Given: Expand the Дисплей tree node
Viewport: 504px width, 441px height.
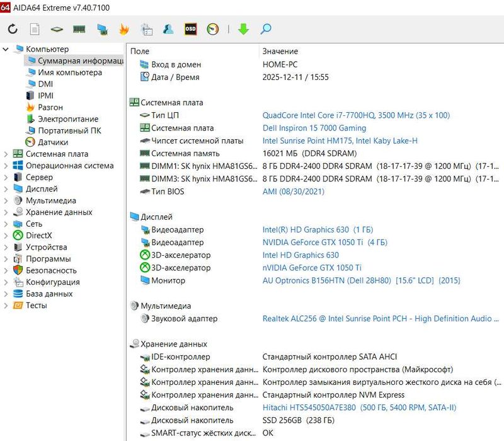Looking at the screenshot, I should click(6, 188).
